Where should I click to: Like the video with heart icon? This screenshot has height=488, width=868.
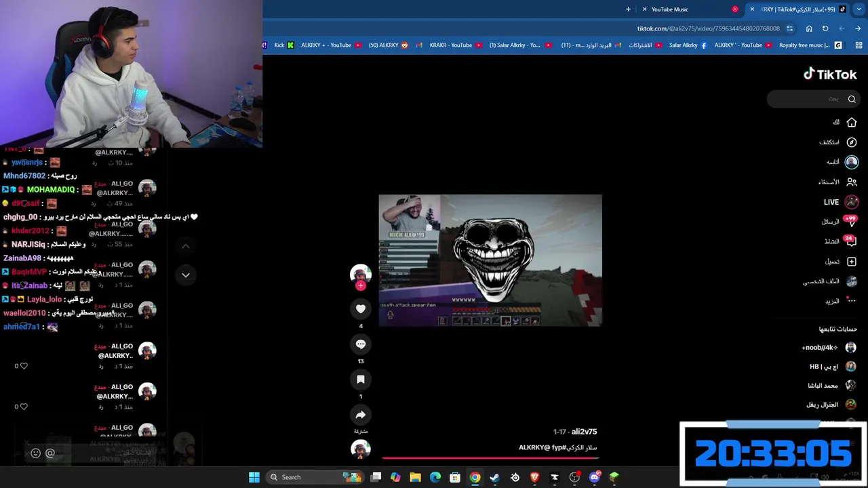(361, 309)
